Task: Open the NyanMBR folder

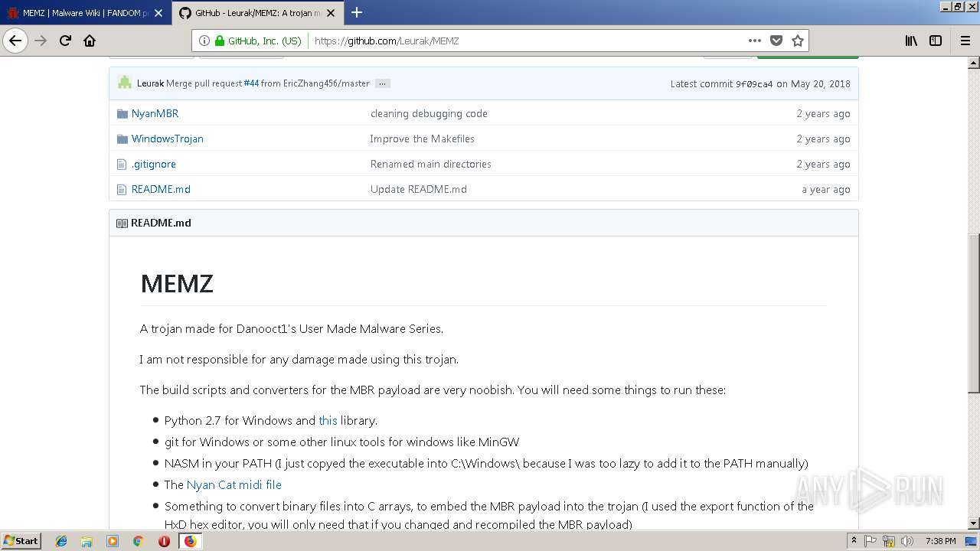Action: 155,113
